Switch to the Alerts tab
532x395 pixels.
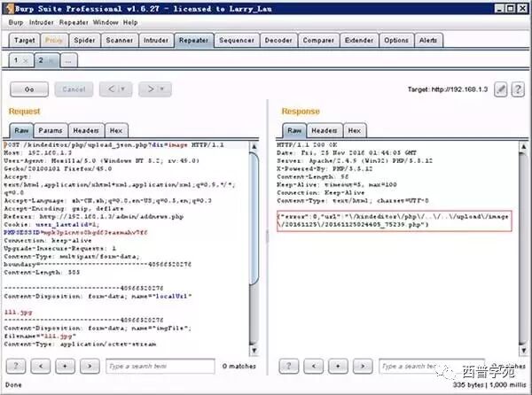pos(428,41)
